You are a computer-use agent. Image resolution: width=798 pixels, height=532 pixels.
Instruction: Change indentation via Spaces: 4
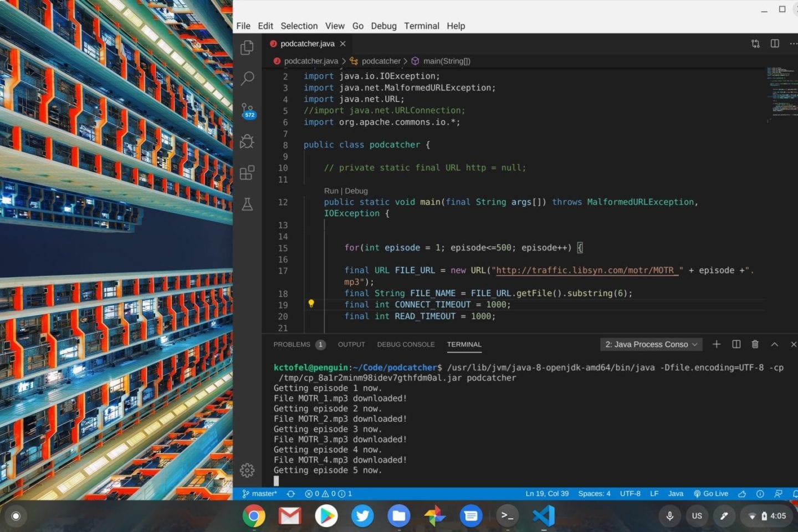click(x=594, y=494)
